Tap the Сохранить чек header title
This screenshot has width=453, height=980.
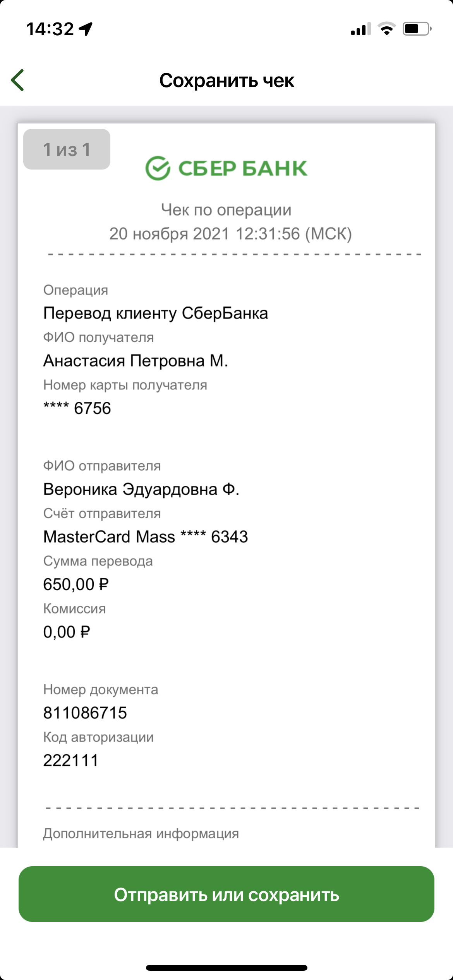click(x=227, y=81)
